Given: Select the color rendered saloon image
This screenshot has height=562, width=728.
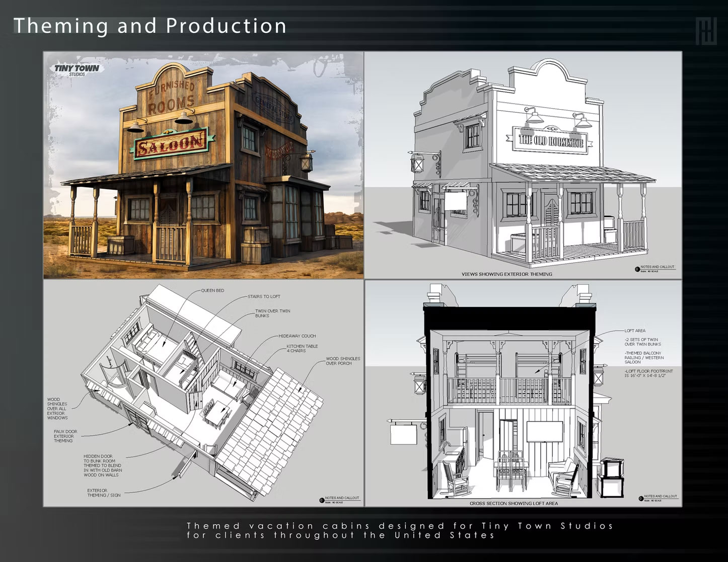Looking at the screenshot, I should pyautogui.click(x=203, y=165).
